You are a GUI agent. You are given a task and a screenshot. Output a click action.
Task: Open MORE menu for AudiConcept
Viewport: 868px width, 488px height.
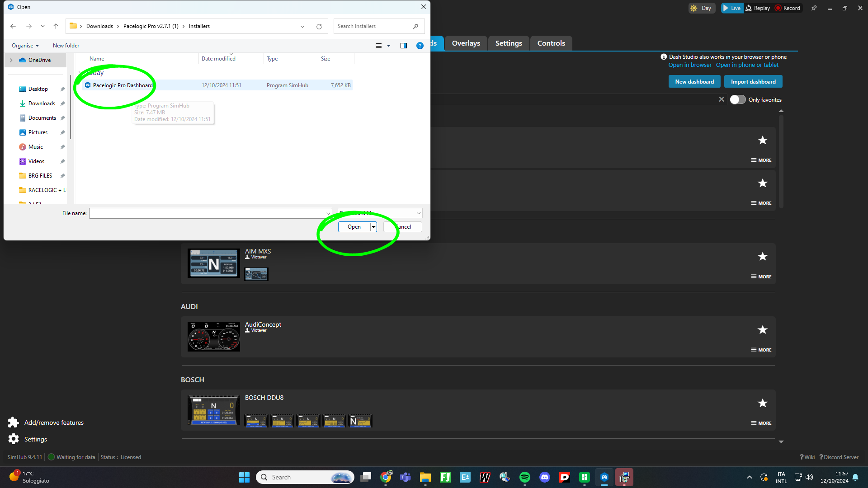point(761,350)
